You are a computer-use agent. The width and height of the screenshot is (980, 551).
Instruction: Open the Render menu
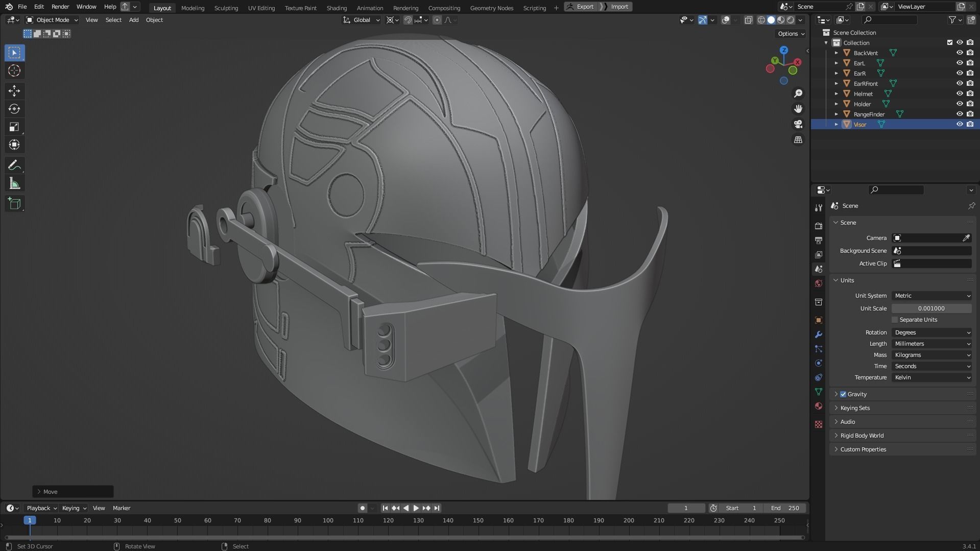60,7
